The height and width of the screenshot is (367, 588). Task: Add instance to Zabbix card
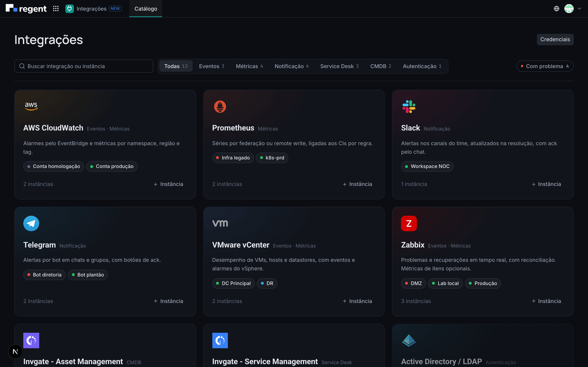[x=546, y=301]
